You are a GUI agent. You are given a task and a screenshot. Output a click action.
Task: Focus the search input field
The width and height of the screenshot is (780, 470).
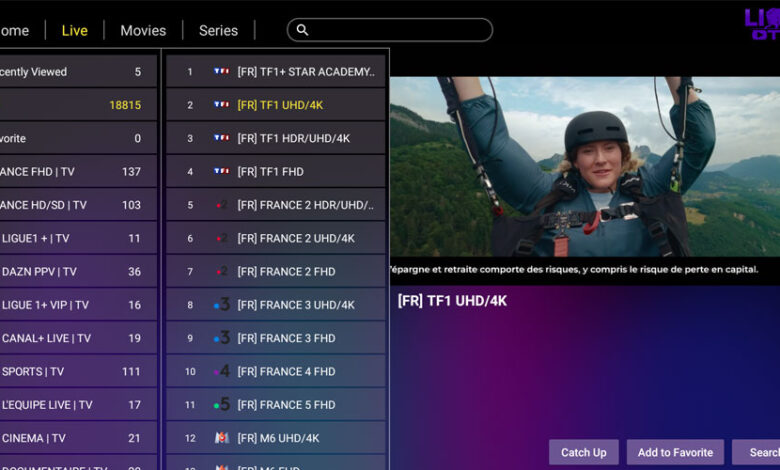coord(400,30)
